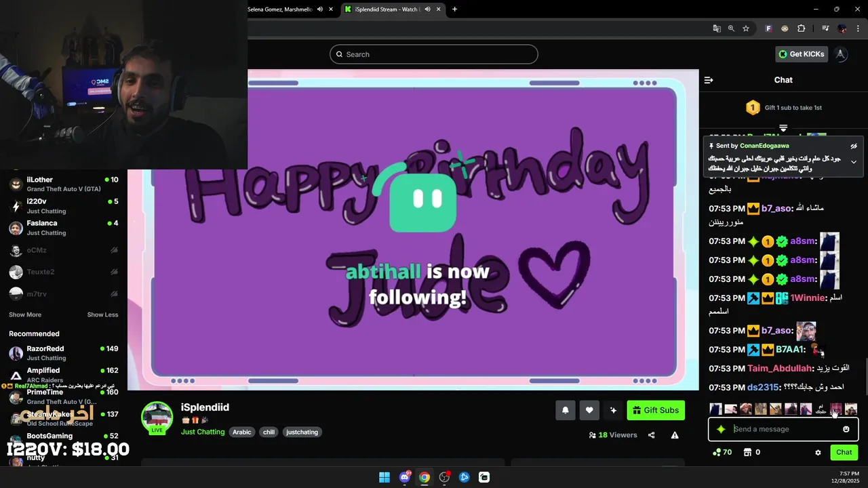The height and width of the screenshot is (488, 868).
Task: Select the justchating tag
Action: (302, 432)
